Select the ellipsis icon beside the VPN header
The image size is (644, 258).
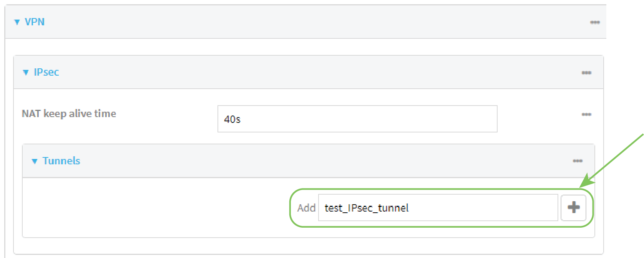click(x=594, y=22)
